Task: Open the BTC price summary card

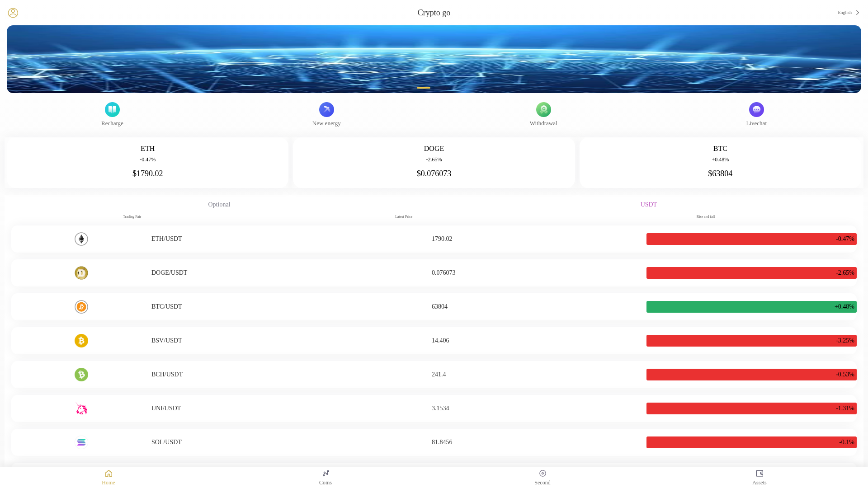Action: tap(721, 163)
